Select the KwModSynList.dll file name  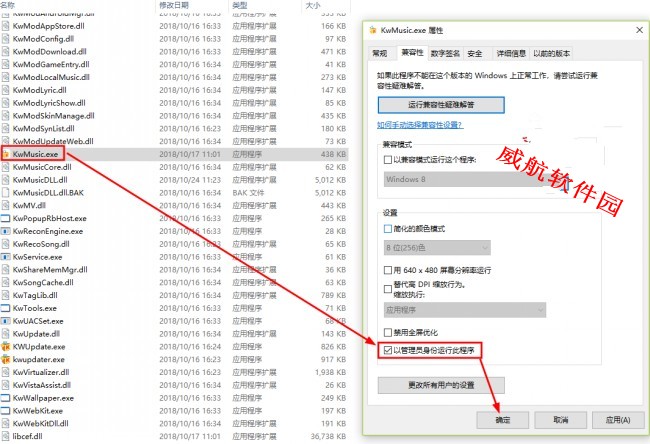44,129
